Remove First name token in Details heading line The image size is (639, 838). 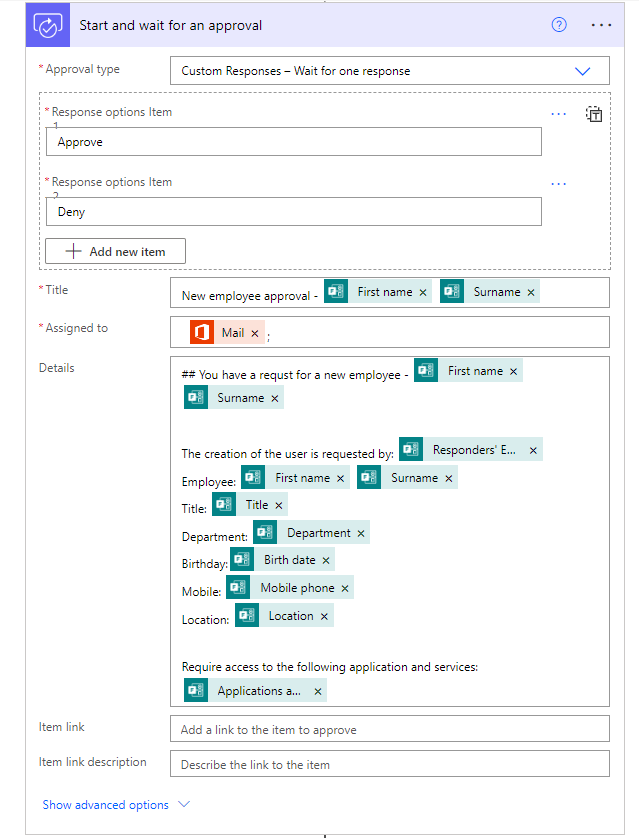coord(513,371)
